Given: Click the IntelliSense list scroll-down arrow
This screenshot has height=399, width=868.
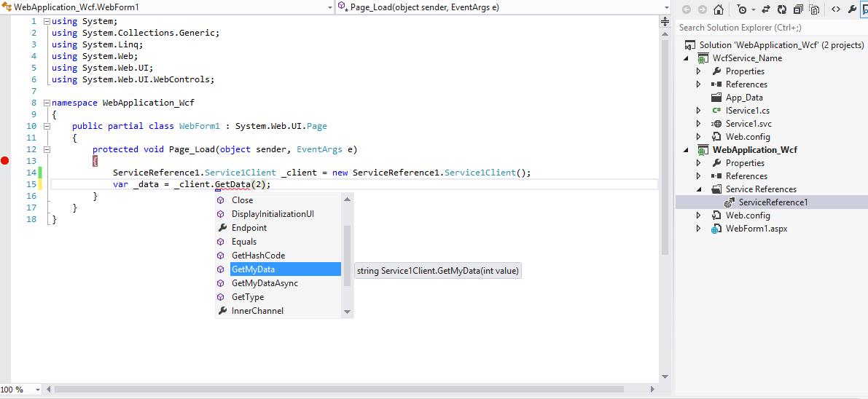Looking at the screenshot, I should coord(348,312).
